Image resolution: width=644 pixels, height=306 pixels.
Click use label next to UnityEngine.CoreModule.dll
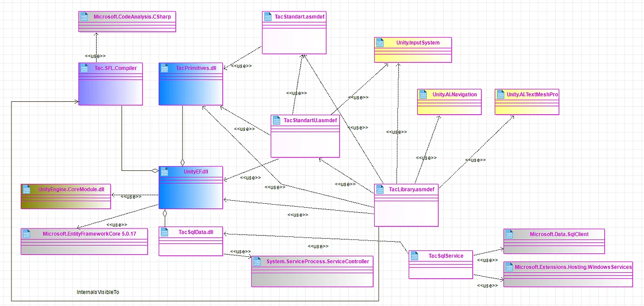click(131, 197)
